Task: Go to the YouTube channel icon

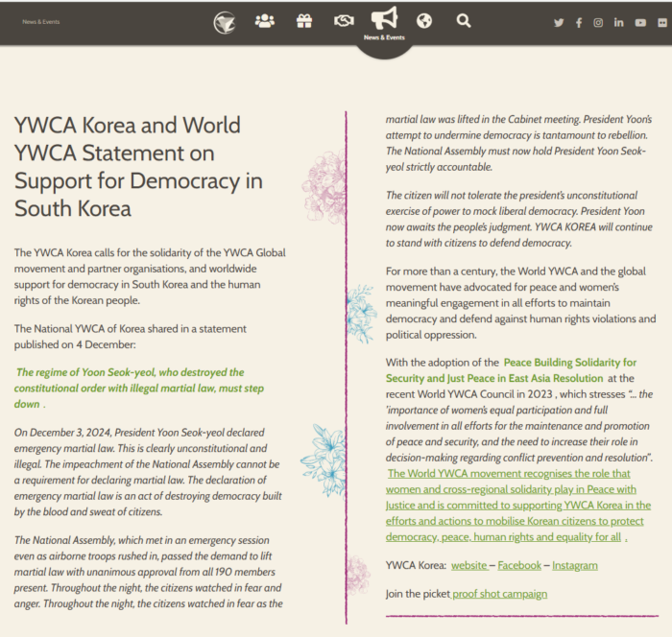Action: (x=640, y=22)
